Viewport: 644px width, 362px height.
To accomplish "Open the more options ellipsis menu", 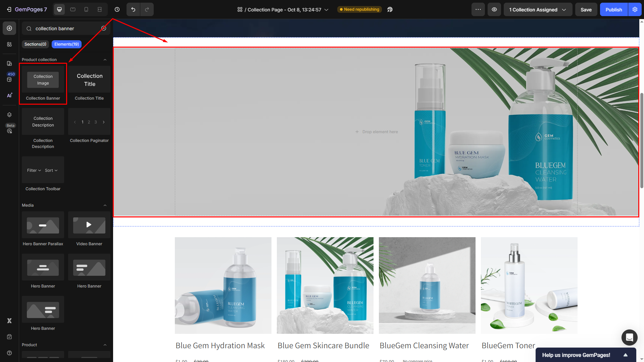I will coord(478,9).
